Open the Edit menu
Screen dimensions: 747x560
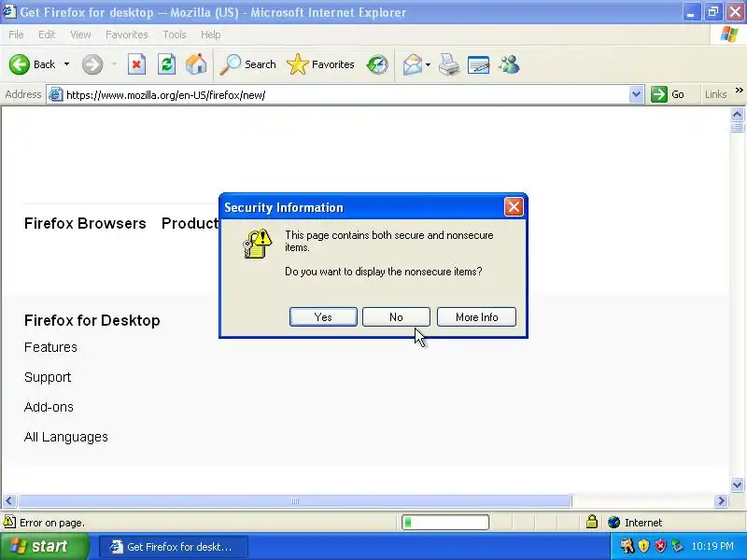tap(47, 35)
